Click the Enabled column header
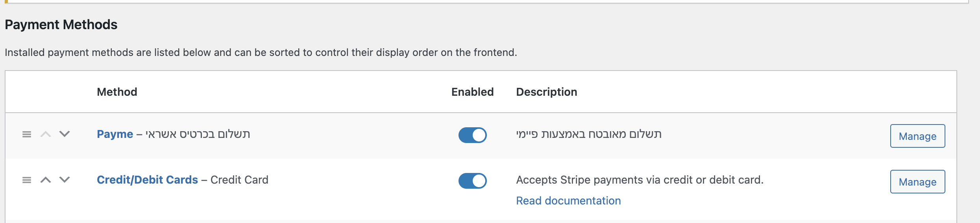Screen dimensions: 980x223 [x=472, y=92]
